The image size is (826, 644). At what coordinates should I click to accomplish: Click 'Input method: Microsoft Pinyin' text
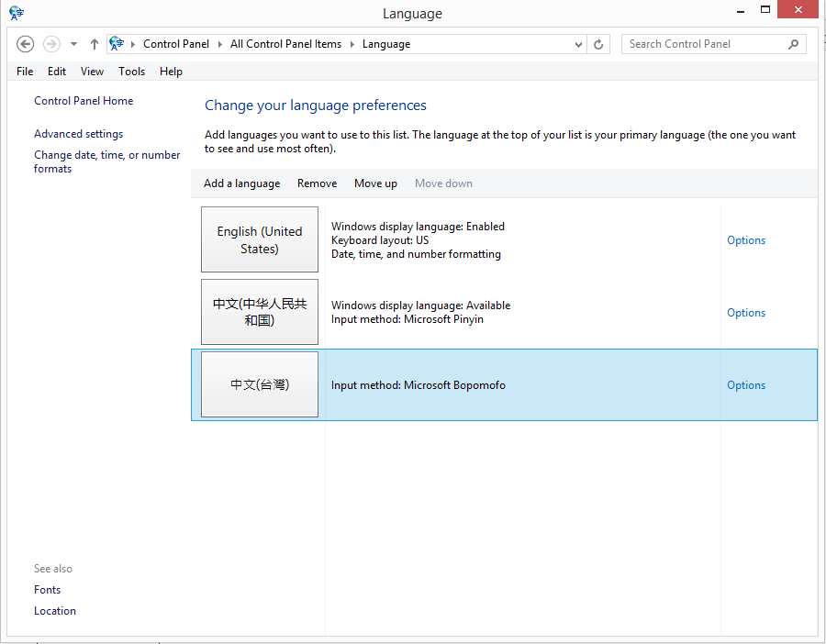coord(407,319)
